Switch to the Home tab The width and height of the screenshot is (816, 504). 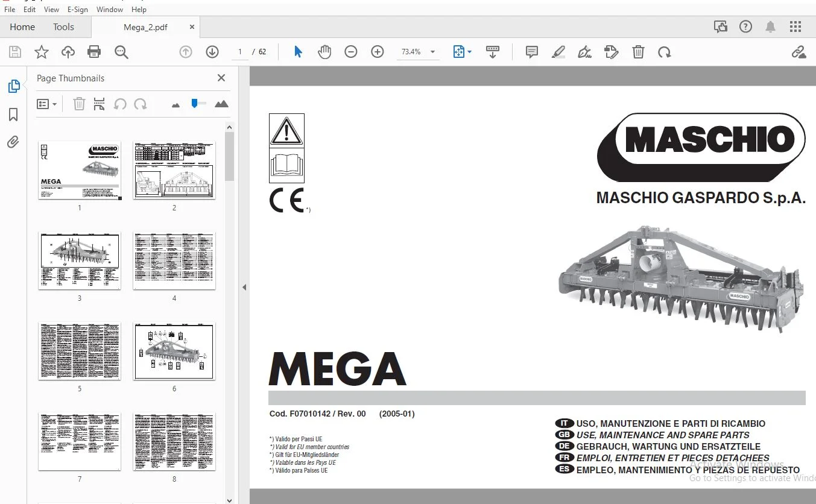[22, 27]
